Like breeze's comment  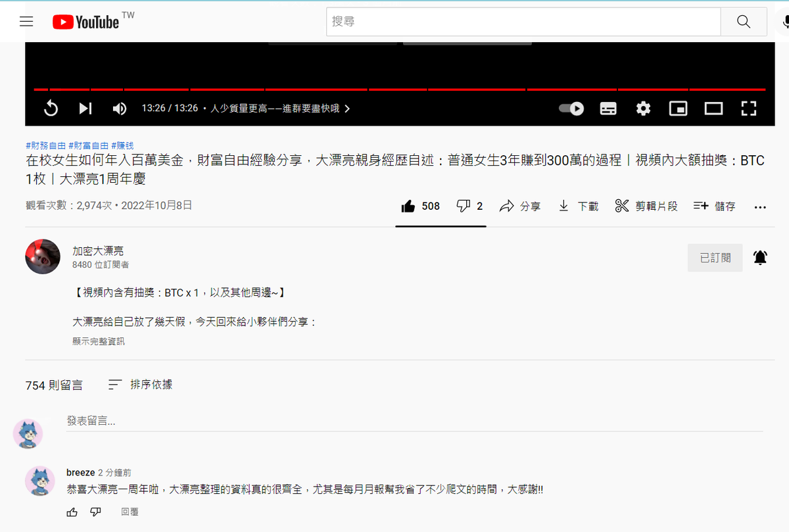click(x=72, y=512)
